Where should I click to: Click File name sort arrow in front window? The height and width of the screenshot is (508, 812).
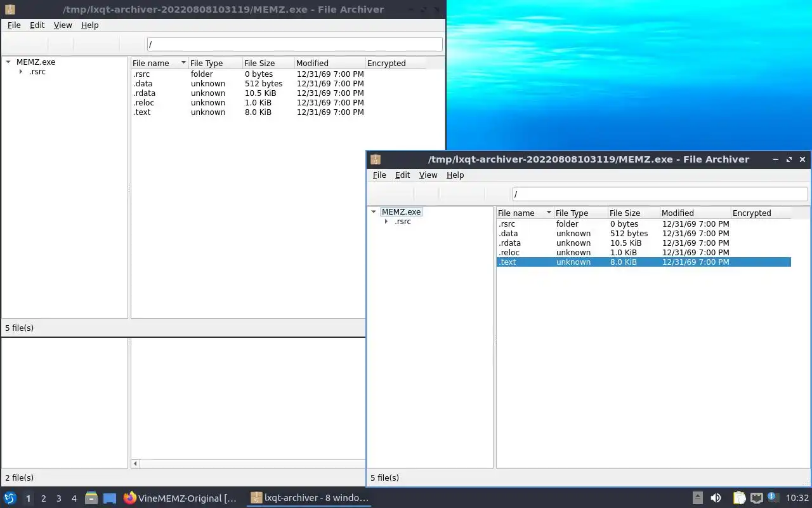[x=549, y=213]
